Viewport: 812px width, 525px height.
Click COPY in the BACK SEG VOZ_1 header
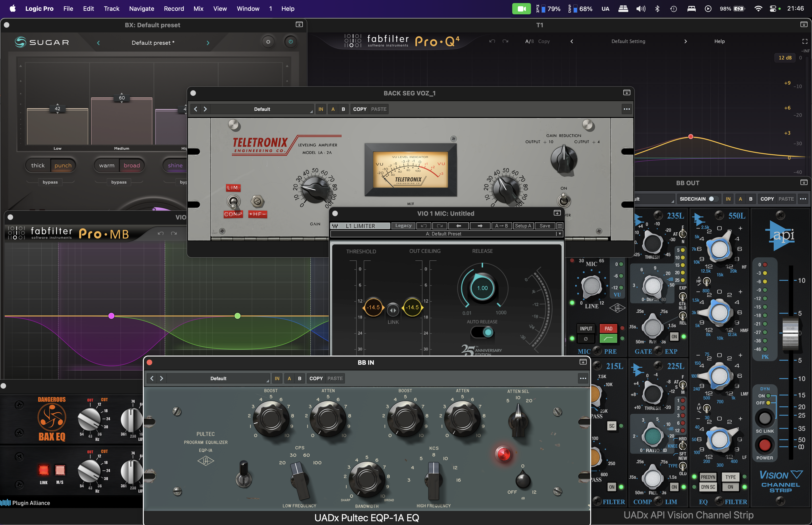point(360,109)
